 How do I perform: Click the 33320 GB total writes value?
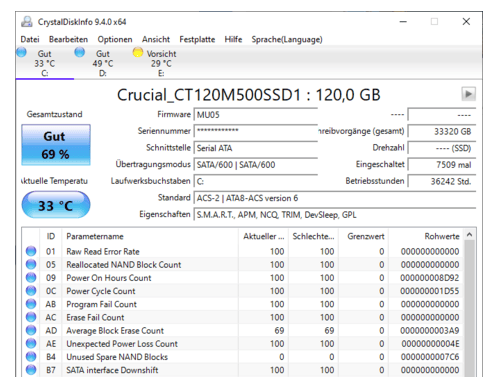point(442,131)
